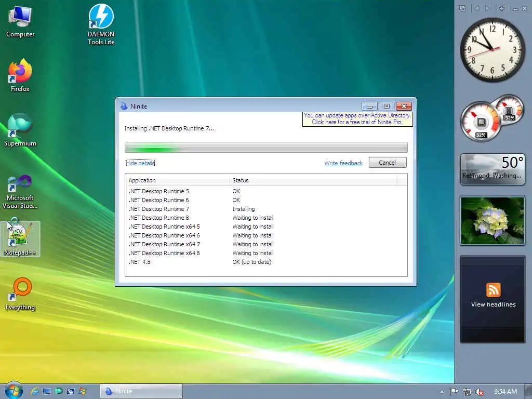Select the .NET Desktop Runtime x64 7 row
This screenshot has height=399, width=532.
point(266,244)
